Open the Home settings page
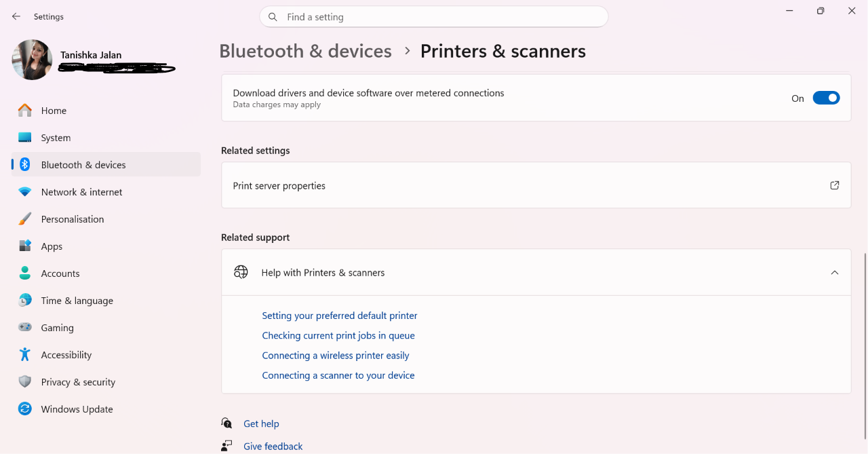The width and height of the screenshot is (868, 454). 106,111
